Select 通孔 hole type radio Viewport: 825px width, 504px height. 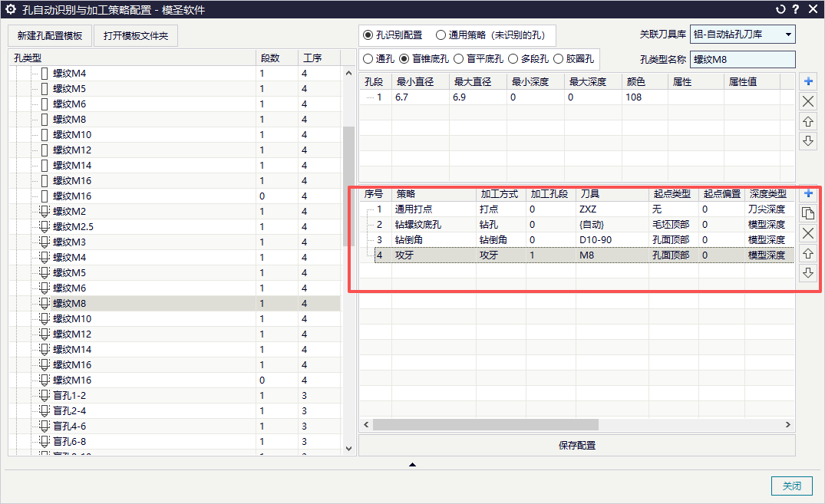(x=368, y=59)
